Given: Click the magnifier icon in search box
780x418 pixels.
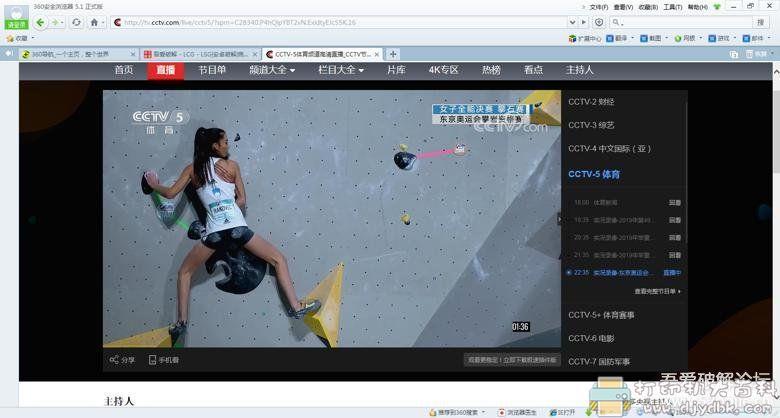Looking at the screenshot, I should coord(616,22).
